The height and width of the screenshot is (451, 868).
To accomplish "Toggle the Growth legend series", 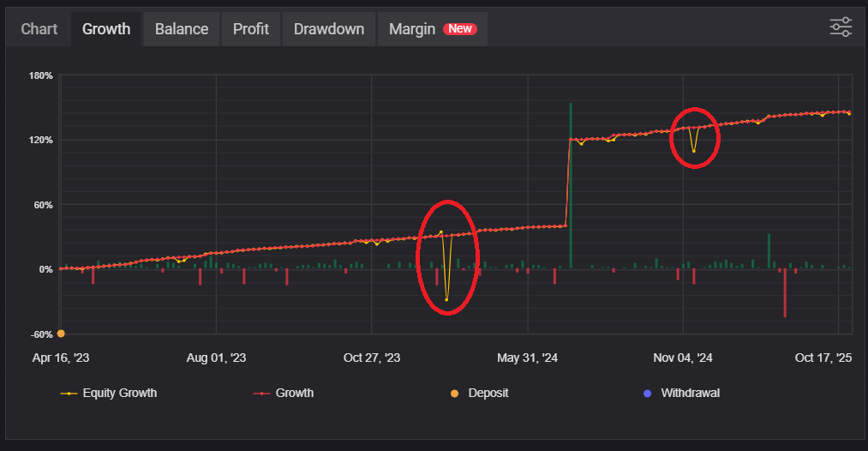I will coord(284,393).
